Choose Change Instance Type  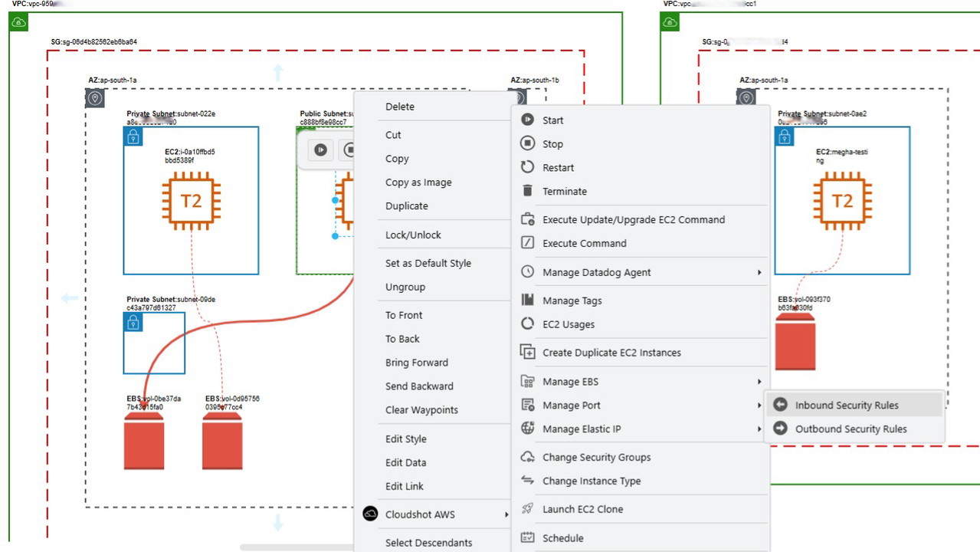pos(591,481)
